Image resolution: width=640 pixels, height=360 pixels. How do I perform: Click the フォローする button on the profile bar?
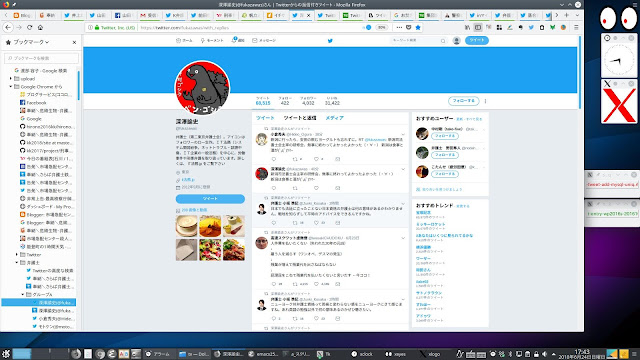(x=463, y=100)
